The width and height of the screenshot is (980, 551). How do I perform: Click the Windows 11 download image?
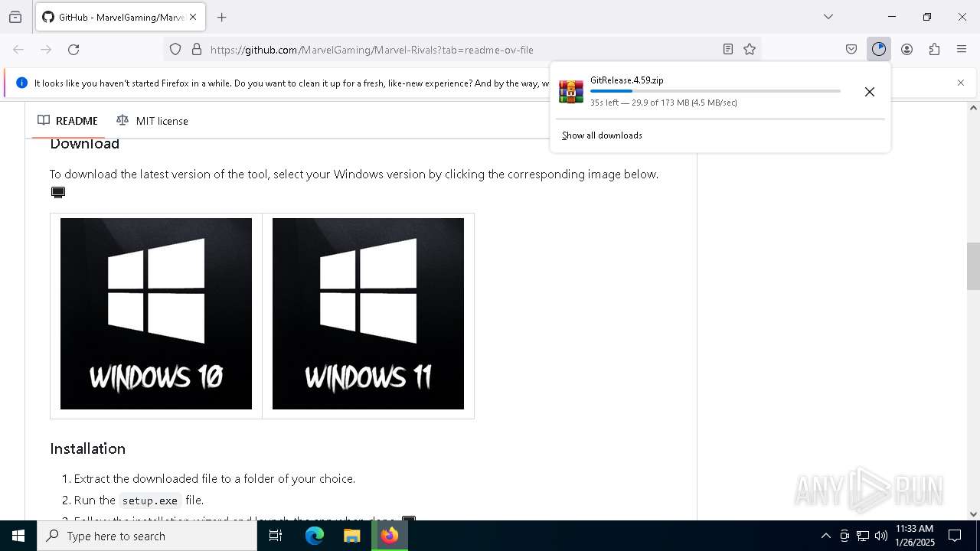[x=368, y=314]
